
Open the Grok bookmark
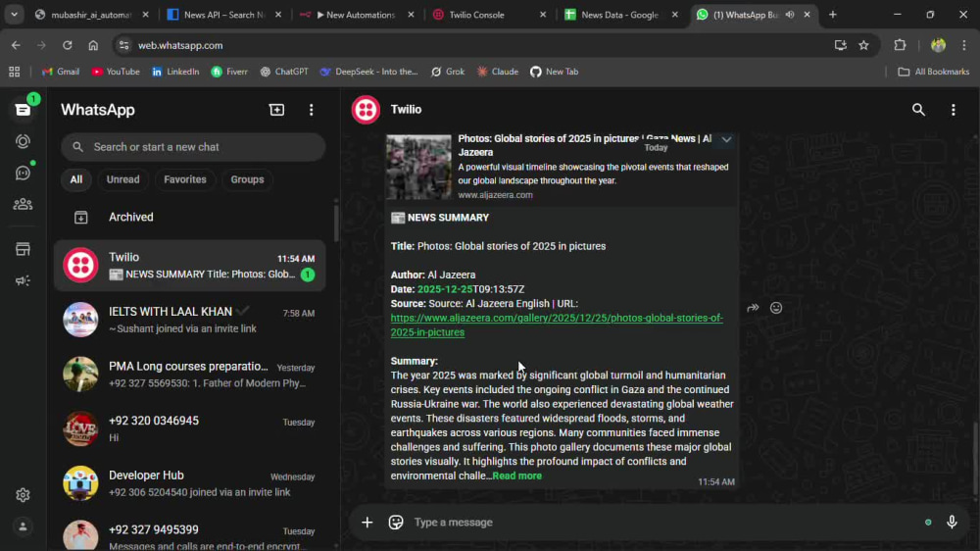click(448, 72)
